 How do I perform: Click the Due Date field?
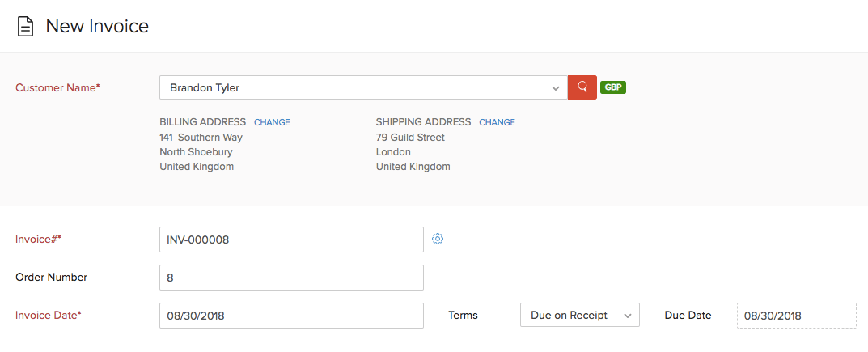796,316
